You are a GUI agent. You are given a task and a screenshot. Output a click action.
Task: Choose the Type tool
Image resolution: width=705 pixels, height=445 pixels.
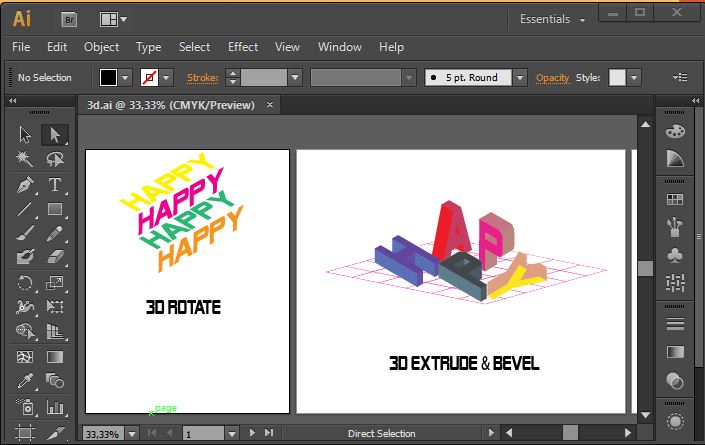point(55,185)
